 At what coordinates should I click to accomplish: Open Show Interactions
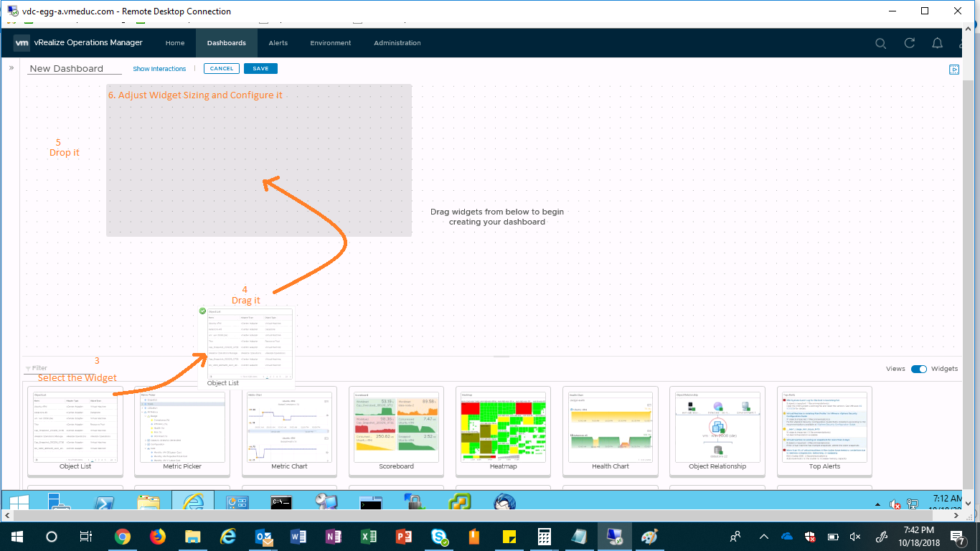(x=159, y=68)
